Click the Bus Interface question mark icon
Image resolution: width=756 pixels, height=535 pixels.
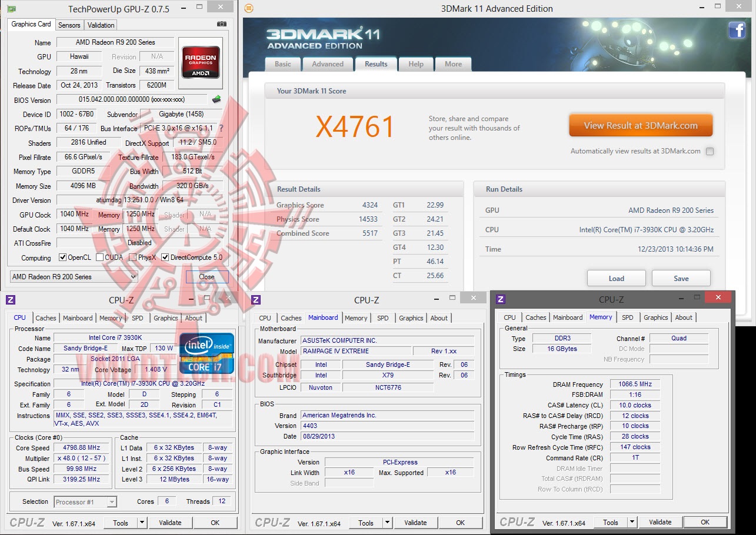click(x=221, y=128)
